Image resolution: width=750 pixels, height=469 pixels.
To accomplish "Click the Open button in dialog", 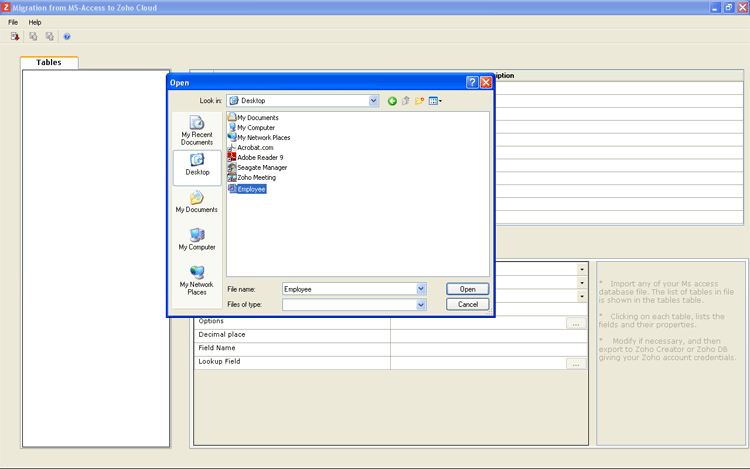I will coord(467,289).
